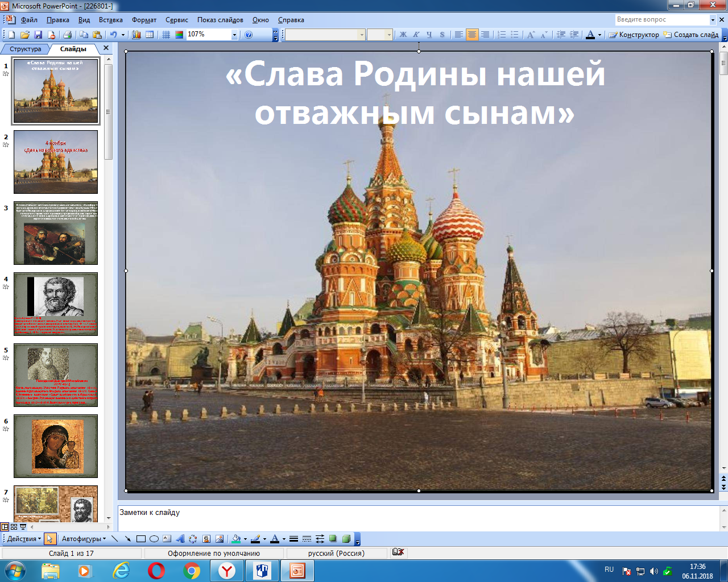Toggle bold formatting (Ж)
The height and width of the screenshot is (582, 728).
pos(403,35)
